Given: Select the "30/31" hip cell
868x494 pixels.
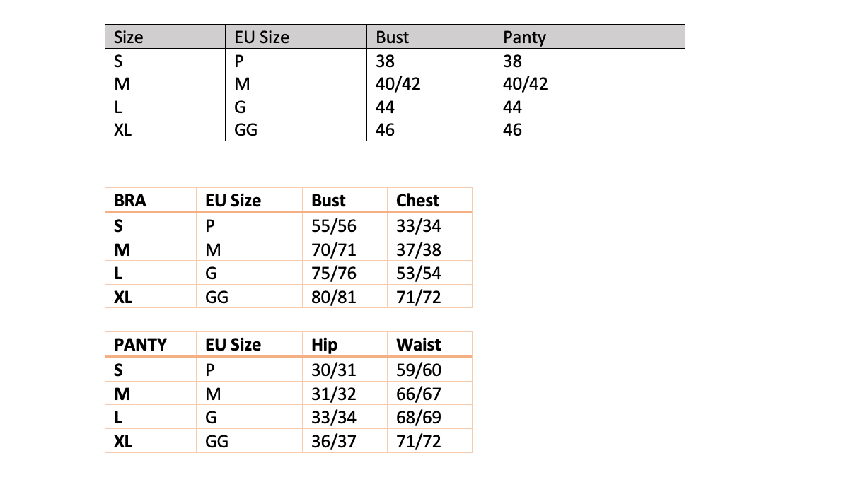Looking at the screenshot, I should point(333,370).
